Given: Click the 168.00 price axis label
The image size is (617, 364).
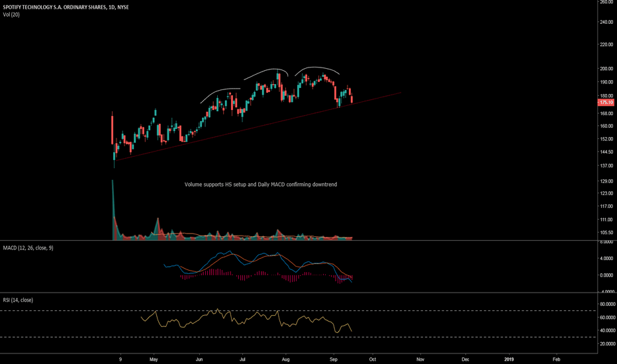Looking at the screenshot, I should click(x=606, y=113).
